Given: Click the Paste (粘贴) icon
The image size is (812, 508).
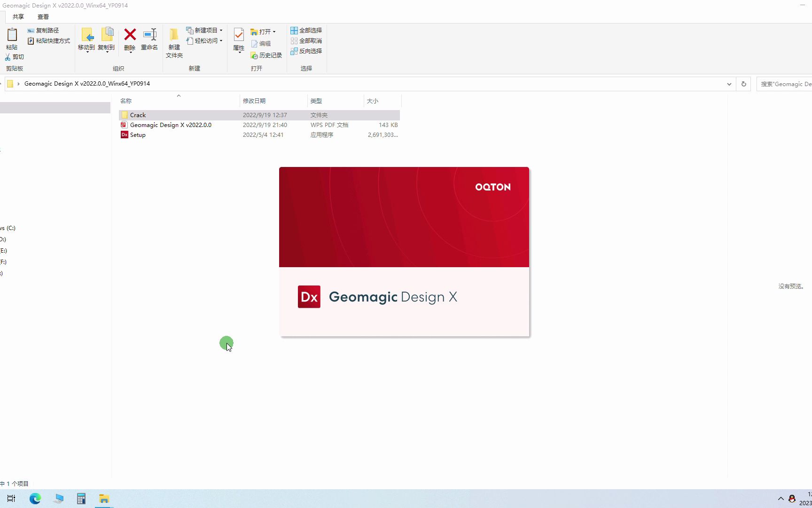Looking at the screenshot, I should tap(12, 35).
